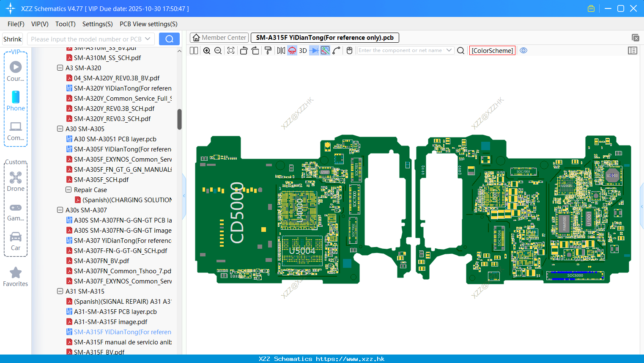Open the component or net name dropdown

tap(449, 50)
